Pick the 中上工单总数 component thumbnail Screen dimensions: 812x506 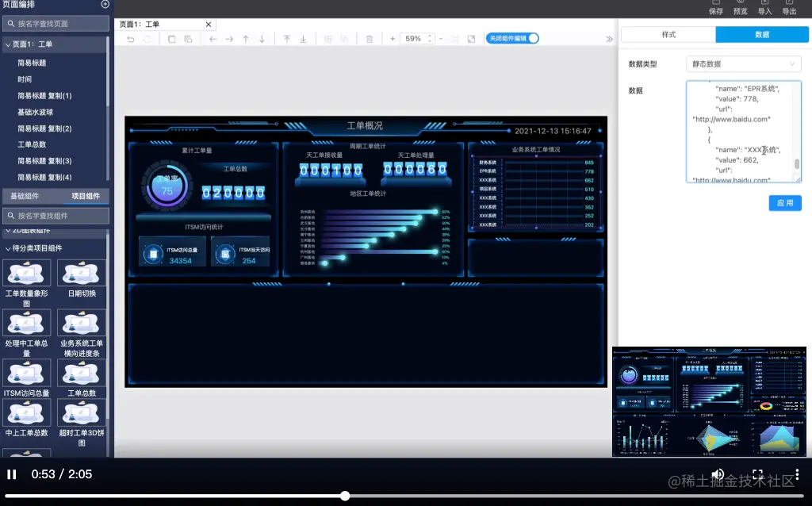coord(26,412)
